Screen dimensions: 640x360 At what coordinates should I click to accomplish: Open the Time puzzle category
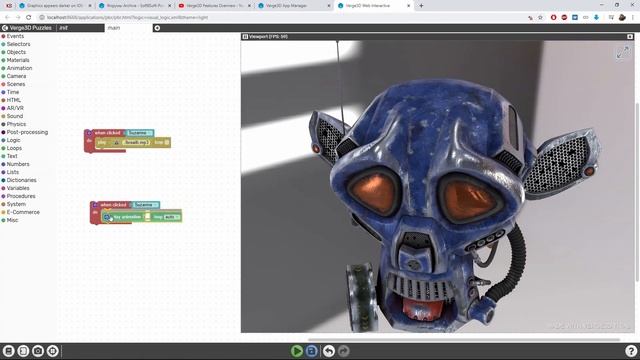pyautogui.click(x=13, y=92)
